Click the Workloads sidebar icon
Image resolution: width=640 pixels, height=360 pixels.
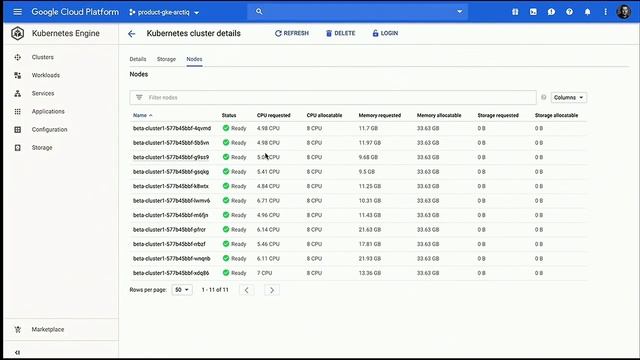[18, 75]
